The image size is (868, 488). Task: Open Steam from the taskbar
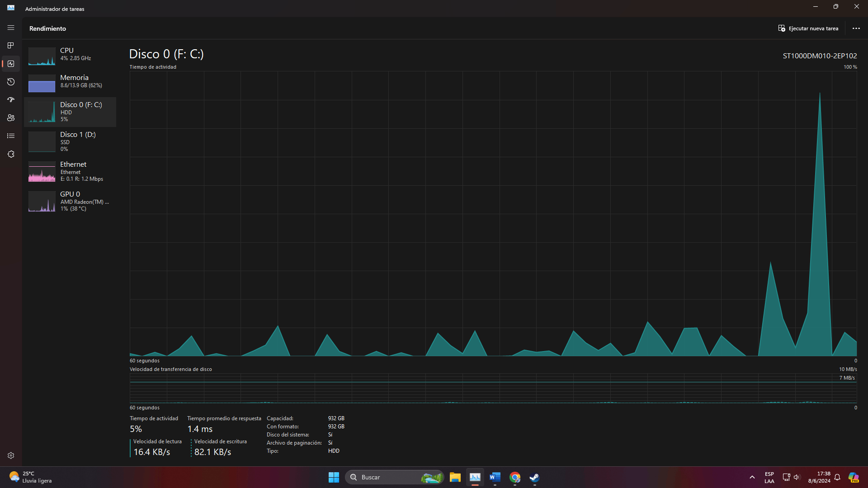tap(534, 477)
